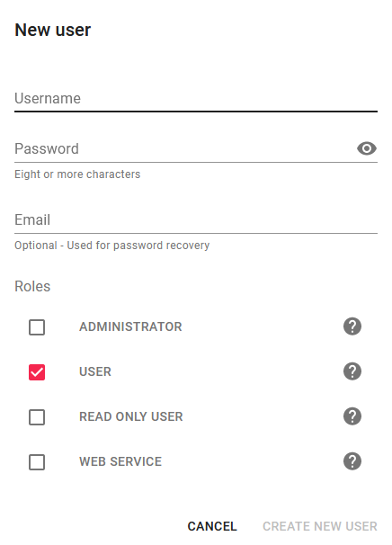Click the 'Eight or more characters' hint
Image resolution: width=392 pixels, height=545 pixels.
click(77, 174)
